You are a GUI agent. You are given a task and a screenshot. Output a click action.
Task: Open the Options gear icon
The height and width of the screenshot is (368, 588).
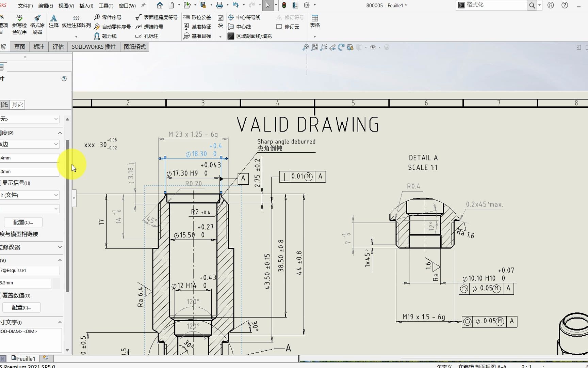[x=307, y=5]
